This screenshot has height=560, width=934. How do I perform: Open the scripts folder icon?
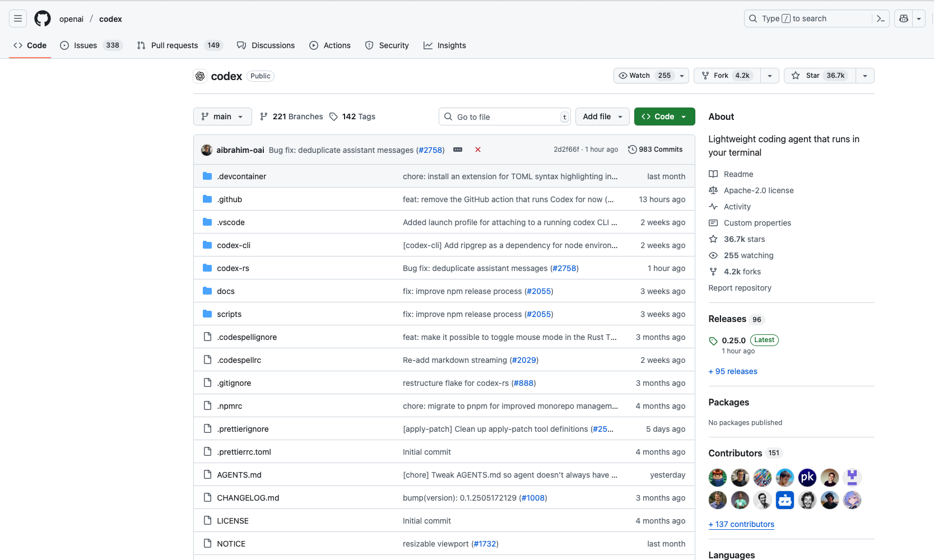point(207,314)
